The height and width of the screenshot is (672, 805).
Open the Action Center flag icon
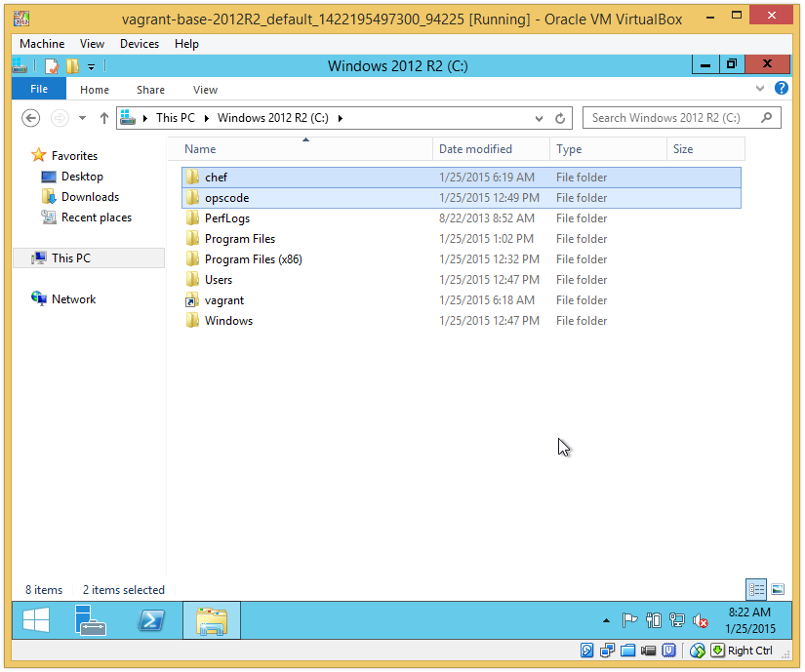629,620
